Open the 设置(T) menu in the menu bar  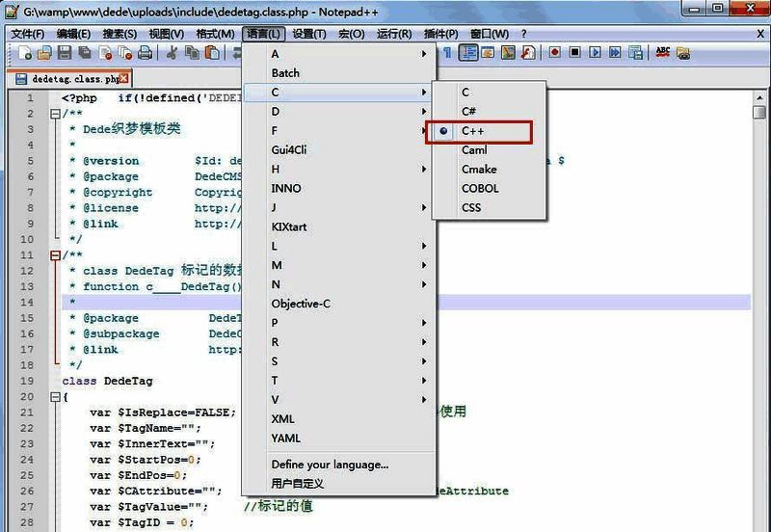pos(309,34)
